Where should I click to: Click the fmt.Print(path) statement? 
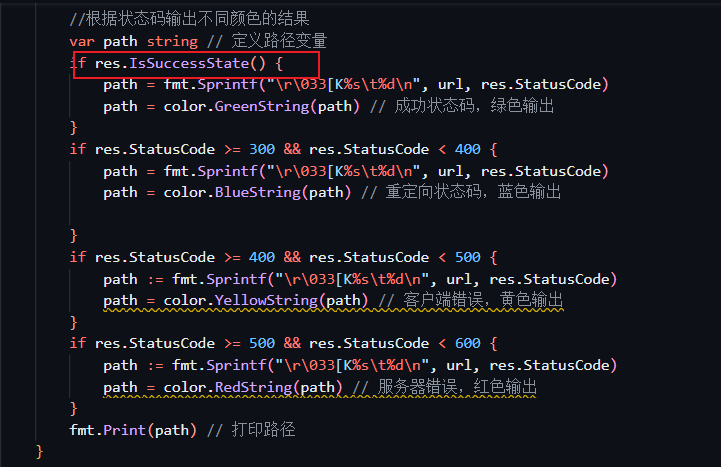(133, 430)
